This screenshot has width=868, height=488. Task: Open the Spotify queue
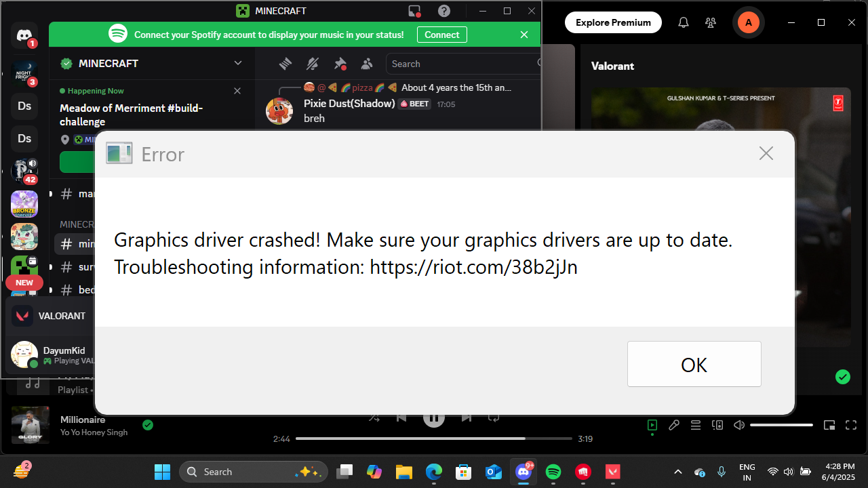[696, 425]
